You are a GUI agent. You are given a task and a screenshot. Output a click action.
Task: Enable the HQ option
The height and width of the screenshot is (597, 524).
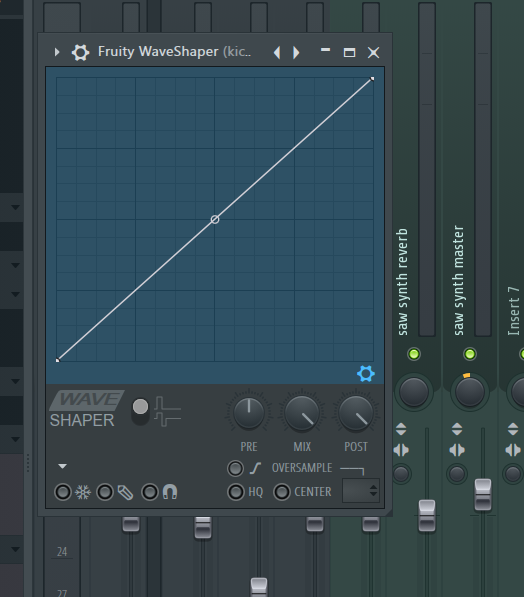pyautogui.click(x=236, y=492)
